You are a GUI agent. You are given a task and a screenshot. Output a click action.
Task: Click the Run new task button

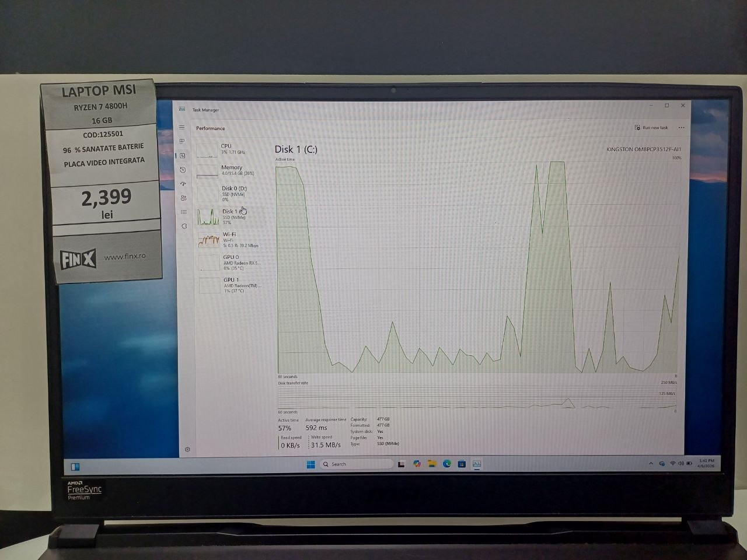click(651, 128)
